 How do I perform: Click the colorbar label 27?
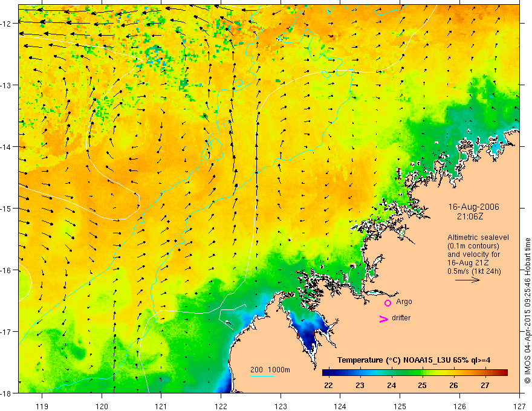coord(485,385)
